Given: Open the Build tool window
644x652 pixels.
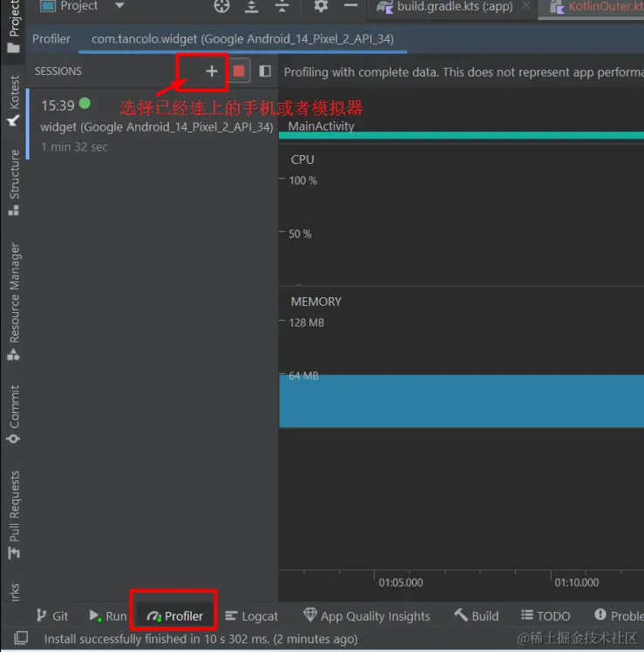Looking at the screenshot, I should [477, 615].
